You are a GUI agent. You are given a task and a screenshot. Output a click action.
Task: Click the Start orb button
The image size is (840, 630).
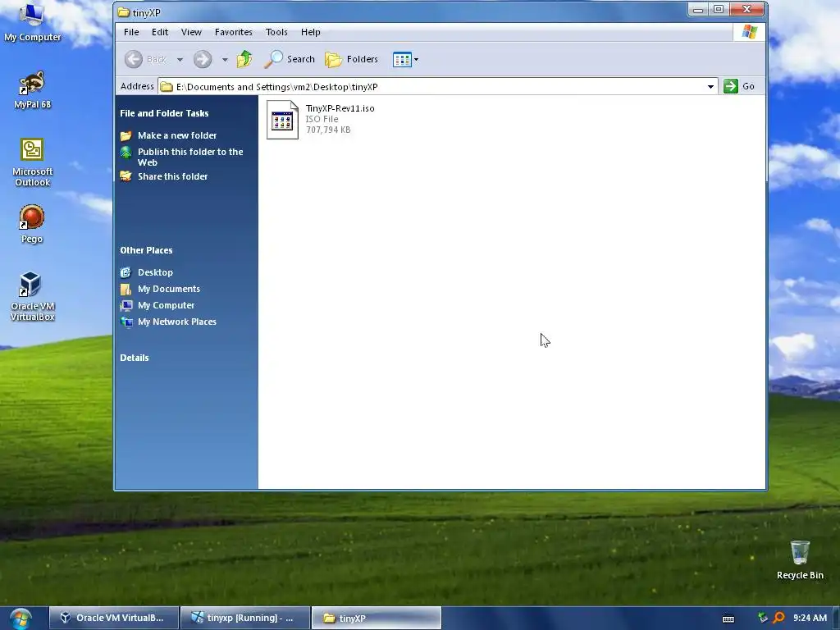pos(21,619)
